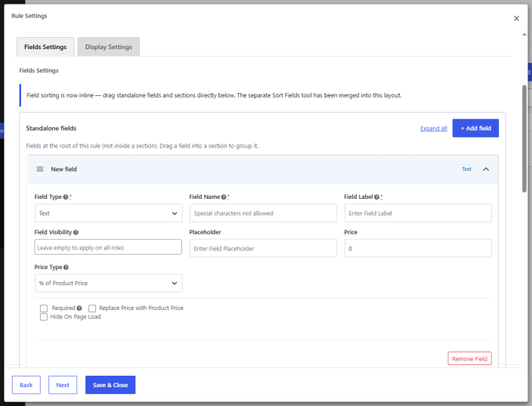The height and width of the screenshot is (406, 532).
Task: Show help tooltip for Field Label
Action: click(376, 197)
